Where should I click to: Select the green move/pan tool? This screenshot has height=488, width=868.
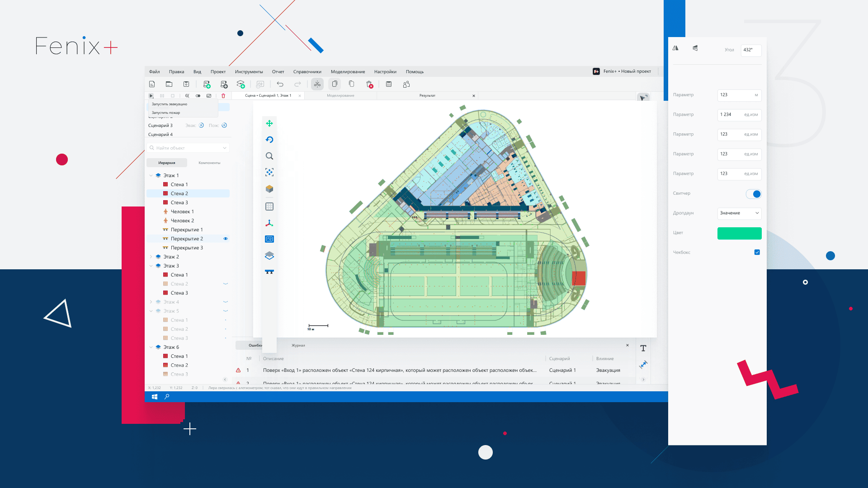269,123
